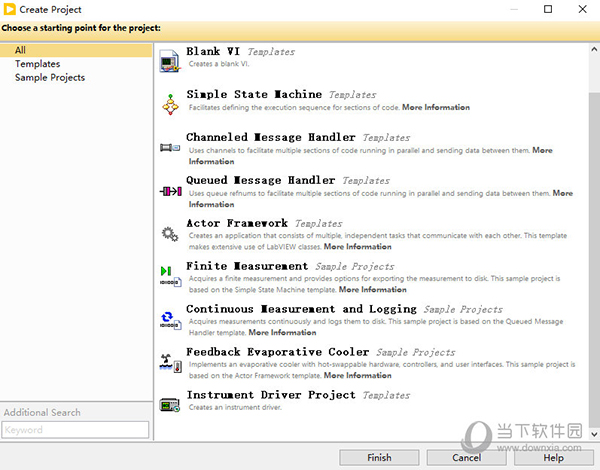Image resolution: width=600 pixels, height=470 pixels.
Task: Open More Information for Queued Message Handler
Action: coord(380,199)
